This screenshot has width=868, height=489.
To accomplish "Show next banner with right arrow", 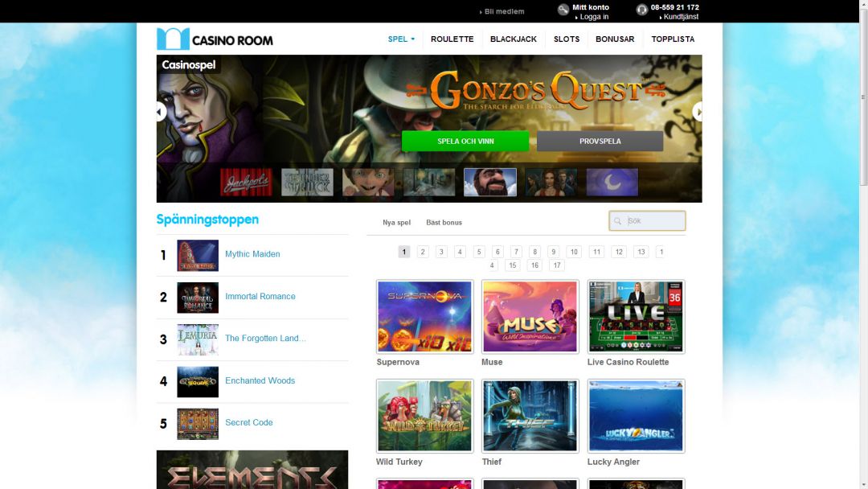I will 698,112.
